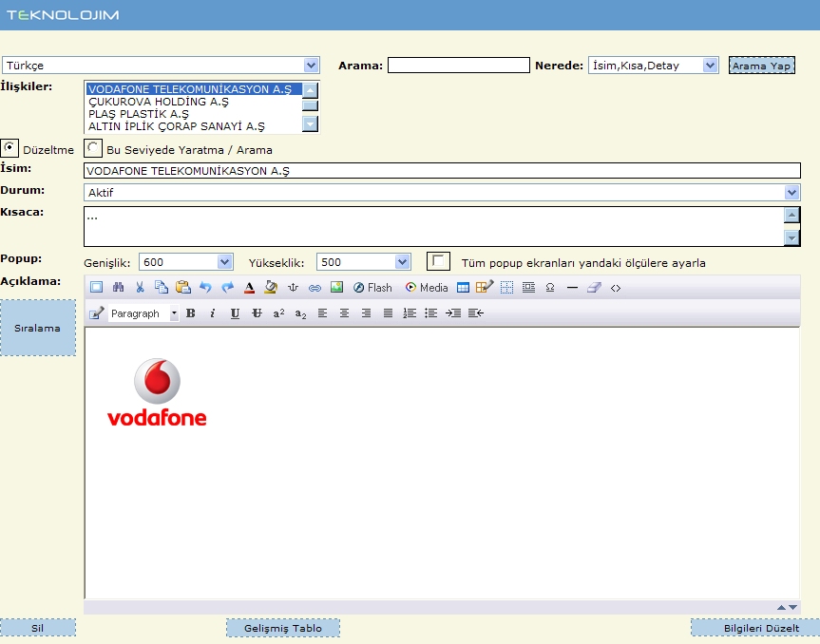Click the Vodafone logo image in editor
Screen dimensions: 820x644
click(157, 392)
